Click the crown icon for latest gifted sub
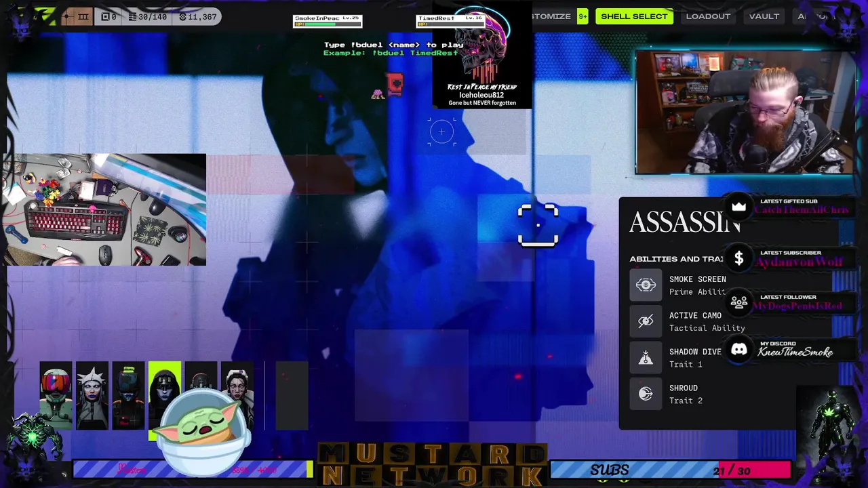Viewport: 868px width, 488px height. pyautogui.click(x=739, y=206)
